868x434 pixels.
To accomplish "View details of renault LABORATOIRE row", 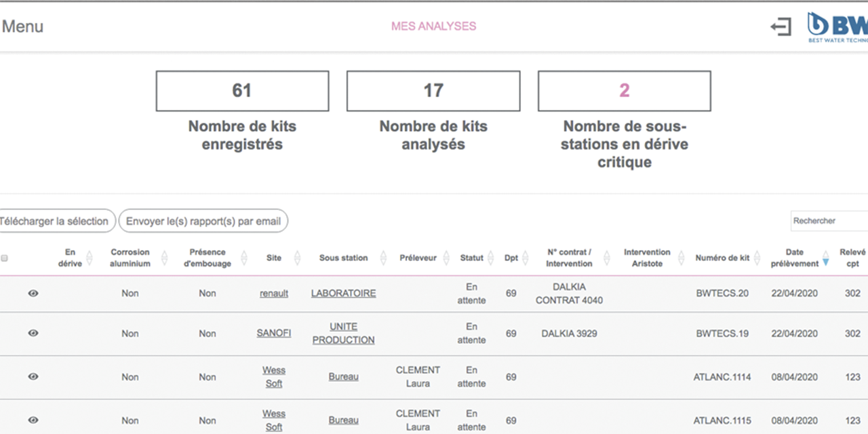I will point(33,294).
